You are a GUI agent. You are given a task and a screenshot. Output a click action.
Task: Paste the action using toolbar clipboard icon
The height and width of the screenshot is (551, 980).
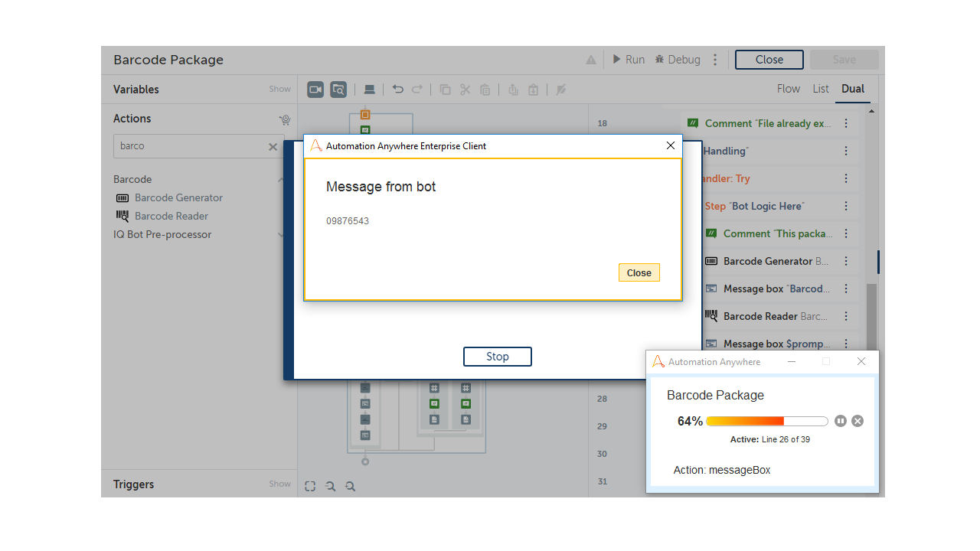point(485,90)
